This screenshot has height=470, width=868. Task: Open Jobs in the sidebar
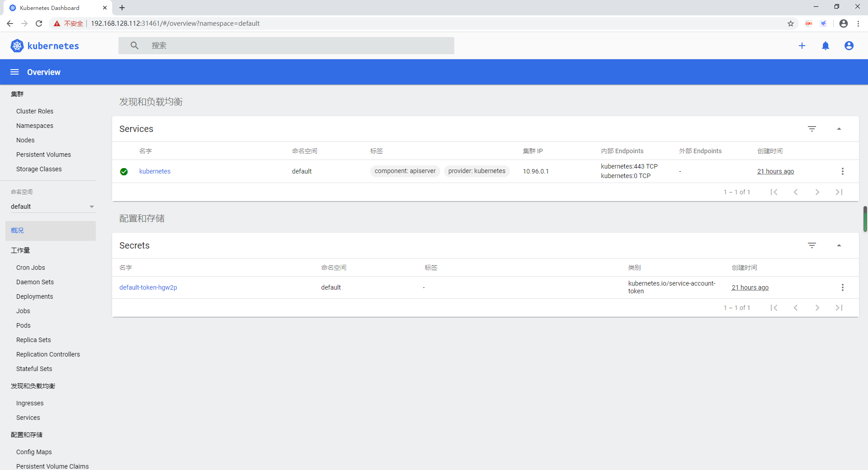(x=23, y=311)
